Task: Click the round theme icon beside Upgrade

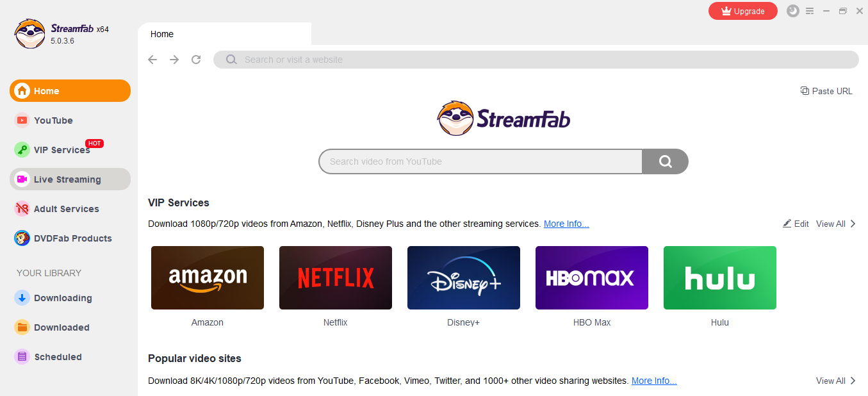Action: [x=793, y=11]
